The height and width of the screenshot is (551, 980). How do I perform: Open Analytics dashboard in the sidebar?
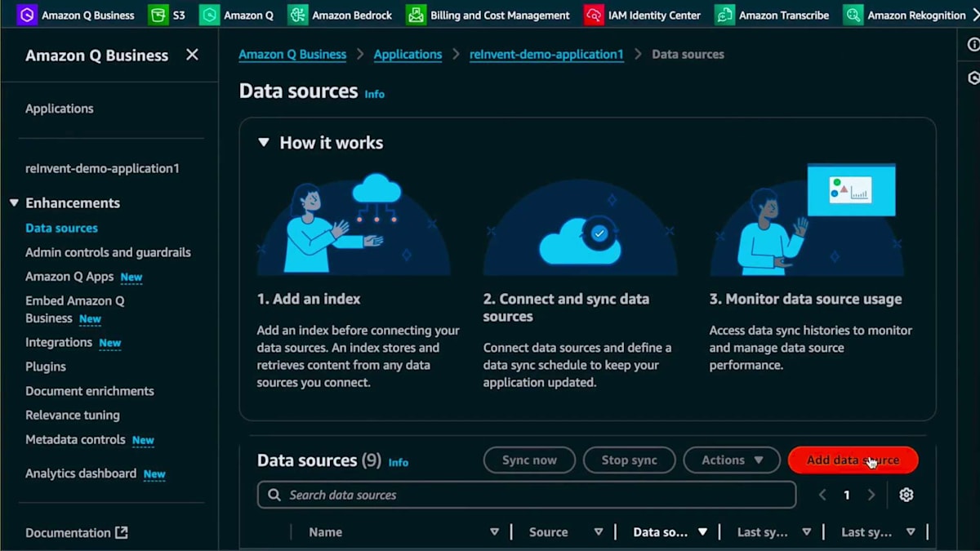81,473
